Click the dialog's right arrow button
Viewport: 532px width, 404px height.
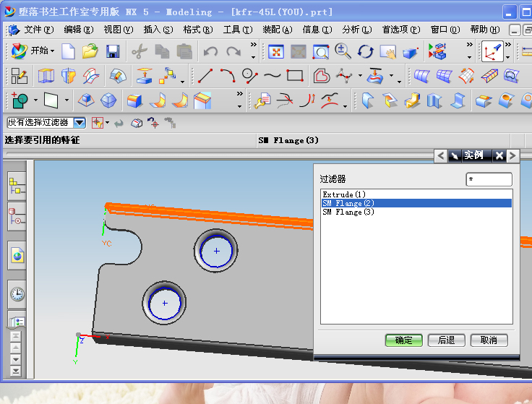coord(512,155)
